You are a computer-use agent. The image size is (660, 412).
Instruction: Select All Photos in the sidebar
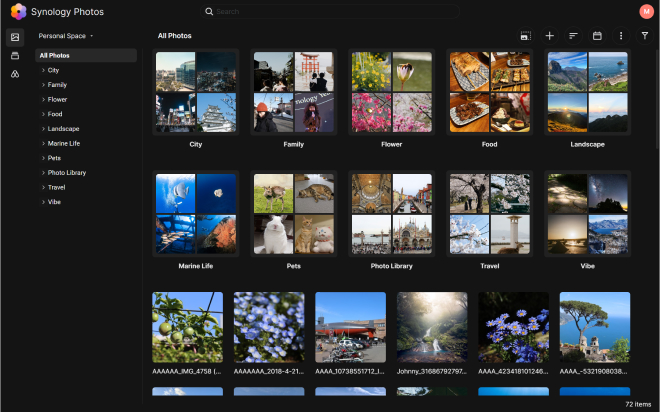point(55,56)
